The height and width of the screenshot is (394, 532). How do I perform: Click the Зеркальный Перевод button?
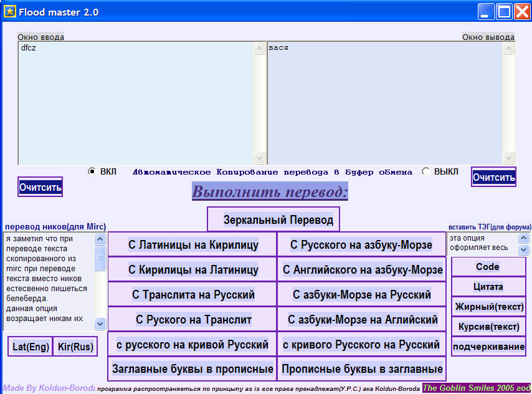[273, 219]
